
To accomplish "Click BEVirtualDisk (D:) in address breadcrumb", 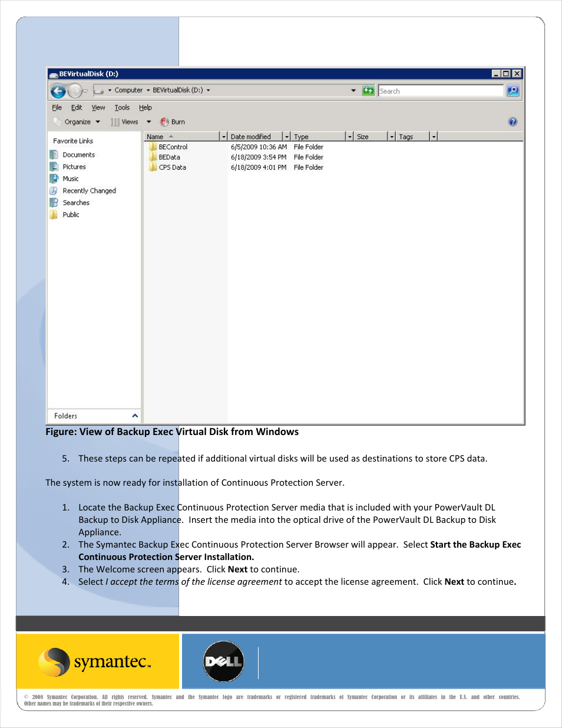I will click(178, 90).
